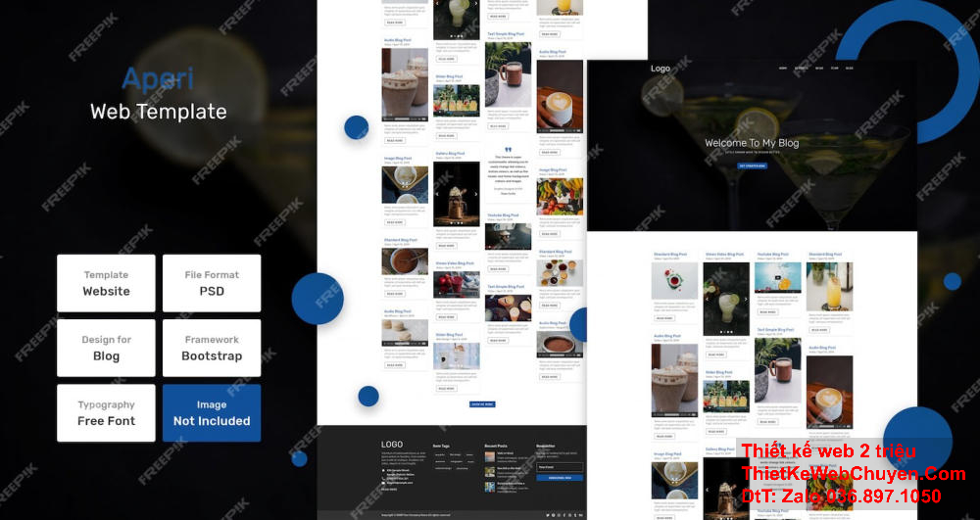
Task: Click the Template Website info card
Action: [106, 283]
